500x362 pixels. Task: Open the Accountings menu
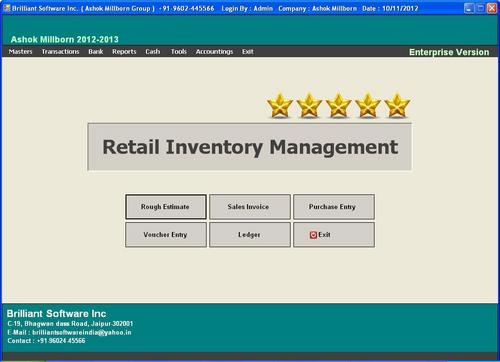point(214,52)
